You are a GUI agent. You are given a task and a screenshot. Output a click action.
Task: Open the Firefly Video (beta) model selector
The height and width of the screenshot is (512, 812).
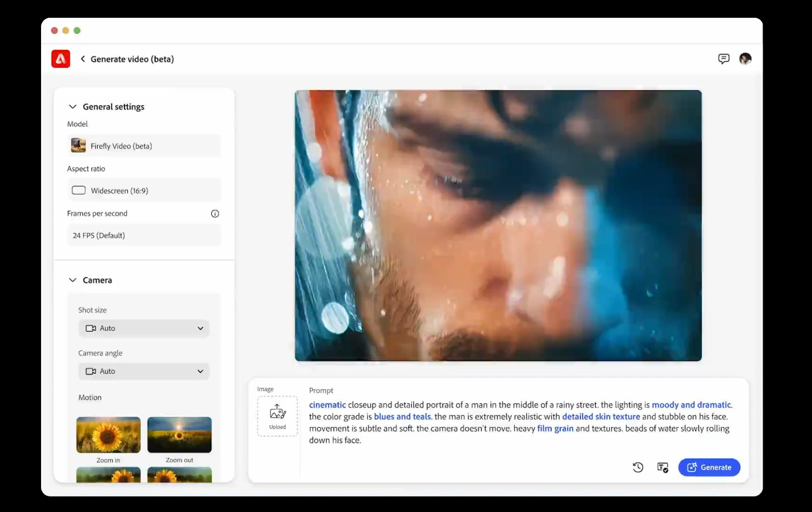click(144, 146)
